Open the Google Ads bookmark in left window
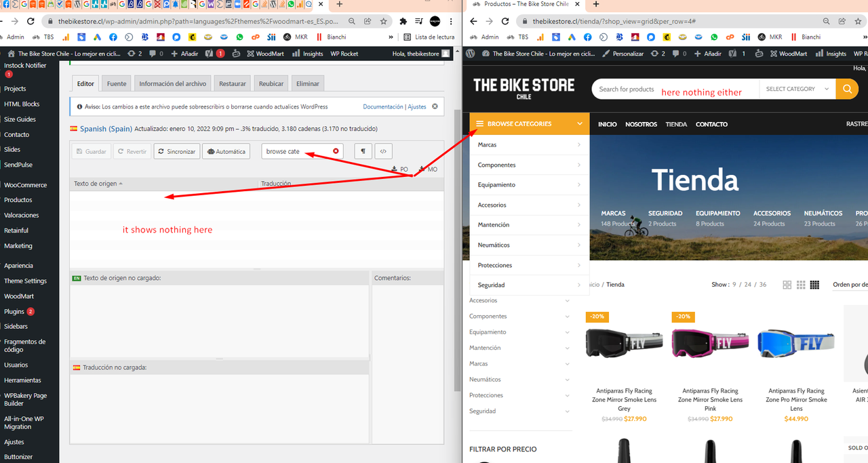The image size is (868, 463). [98, 37]
